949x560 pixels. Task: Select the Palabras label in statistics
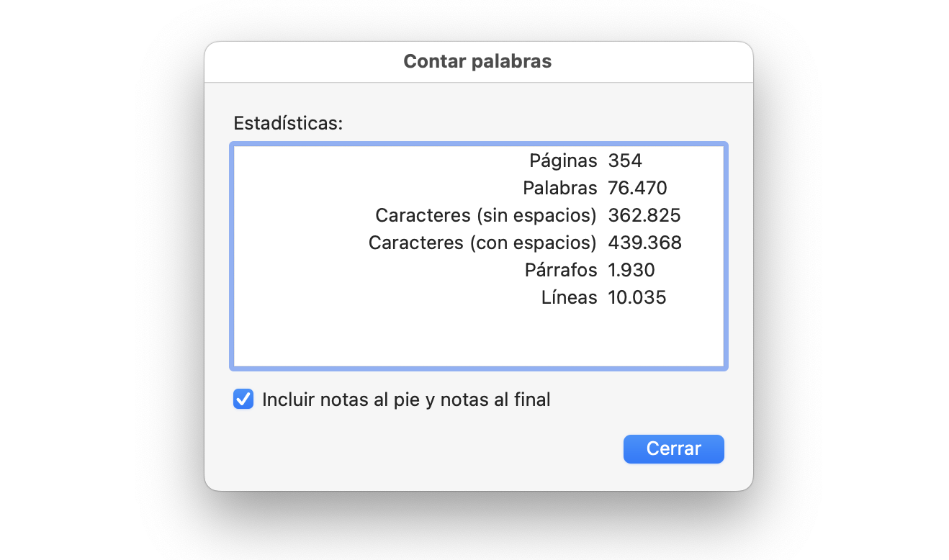(x=560, y=188)
